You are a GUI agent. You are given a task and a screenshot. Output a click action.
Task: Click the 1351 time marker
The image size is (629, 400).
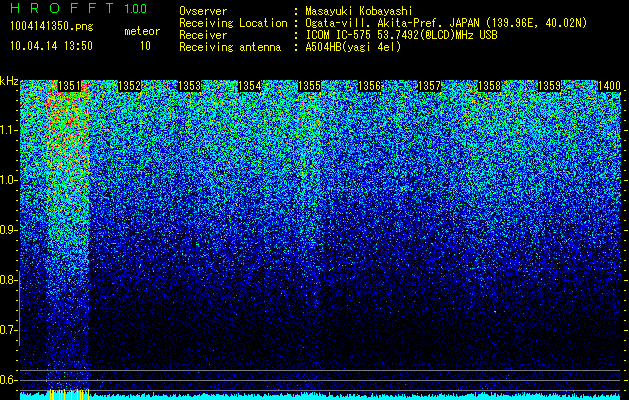[70, 86]
